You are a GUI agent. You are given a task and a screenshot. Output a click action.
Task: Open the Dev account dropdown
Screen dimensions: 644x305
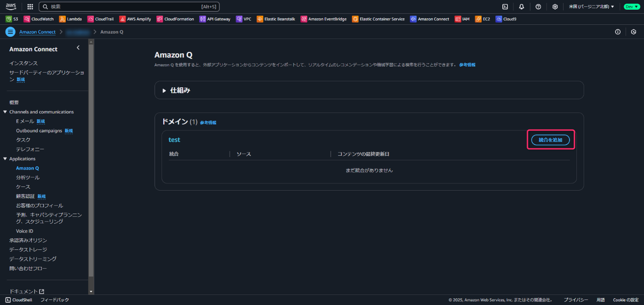click(x=632, y=7)
